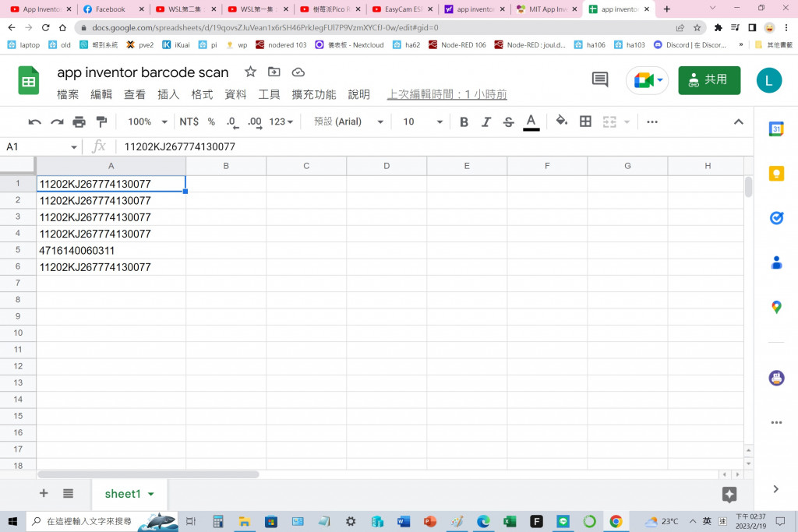Bookmark this page with star icon
This screenshot has width=798, height=532.
click(x=697, y=27)
